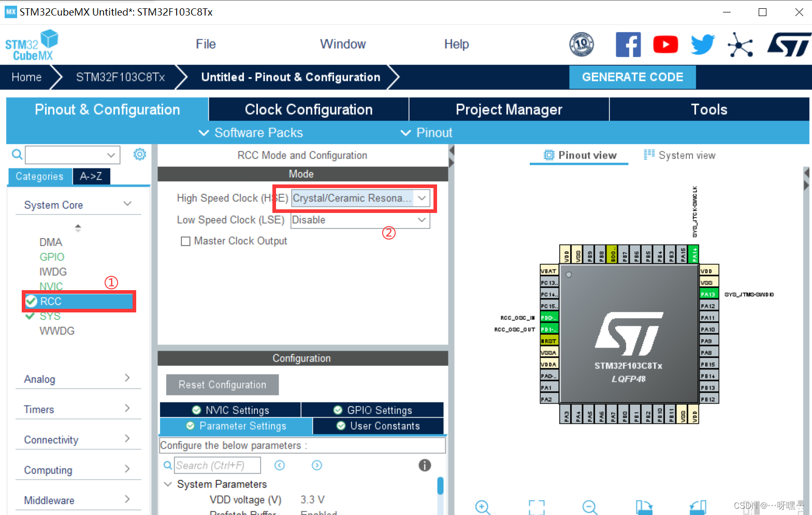The width and height of the screenshot is (812, 515).
Task: Rotate the chip clockwise
Action: (x=644, y=507)
